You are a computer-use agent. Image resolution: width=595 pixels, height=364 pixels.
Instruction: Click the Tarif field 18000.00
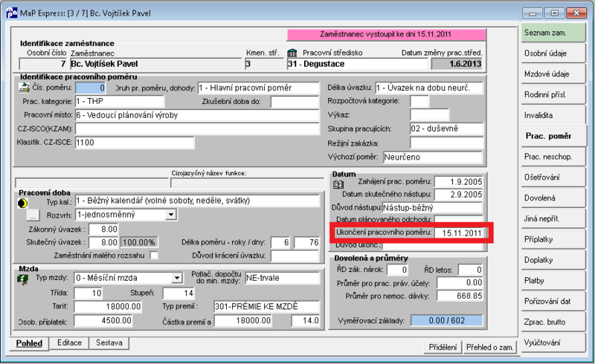click(108, 306)
